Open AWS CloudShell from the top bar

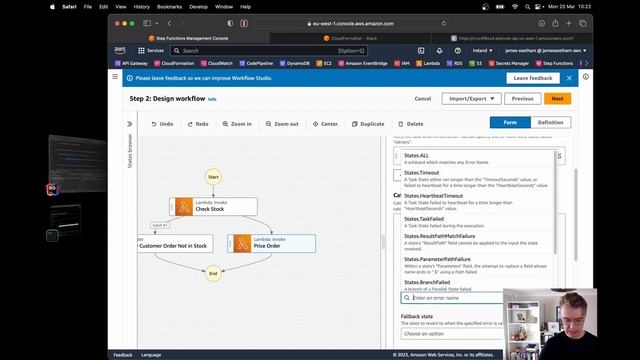421,51
